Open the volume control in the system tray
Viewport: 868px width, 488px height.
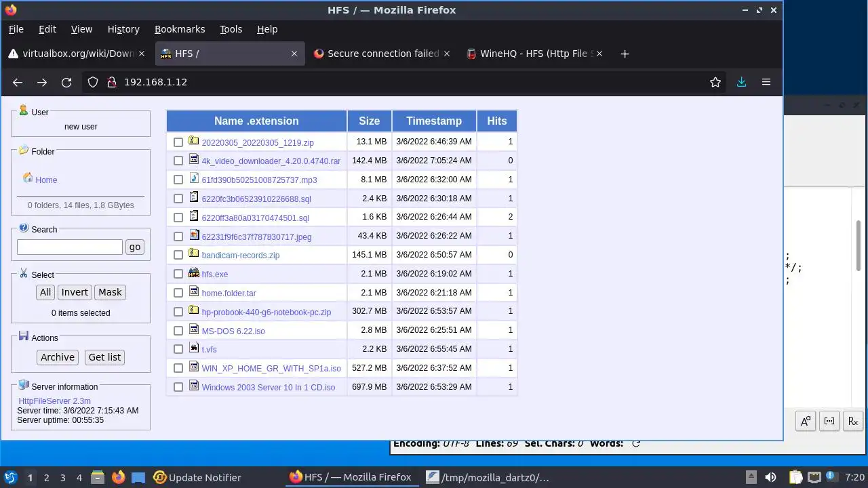(x=770, y=477)
